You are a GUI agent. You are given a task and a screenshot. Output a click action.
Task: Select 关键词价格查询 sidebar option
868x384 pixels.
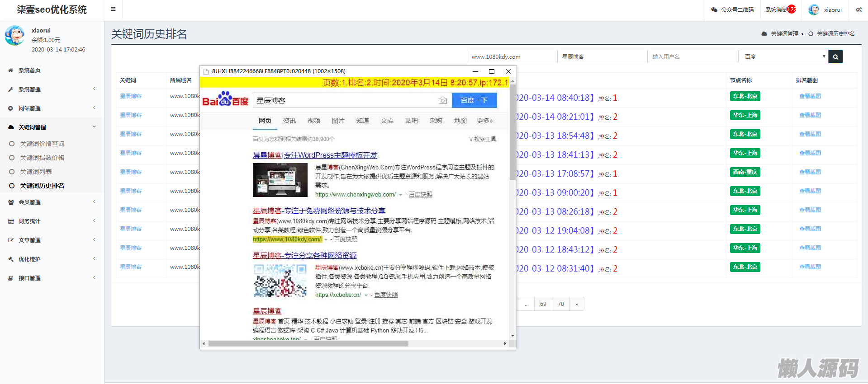pyautogui.click(x=42, y=144)
